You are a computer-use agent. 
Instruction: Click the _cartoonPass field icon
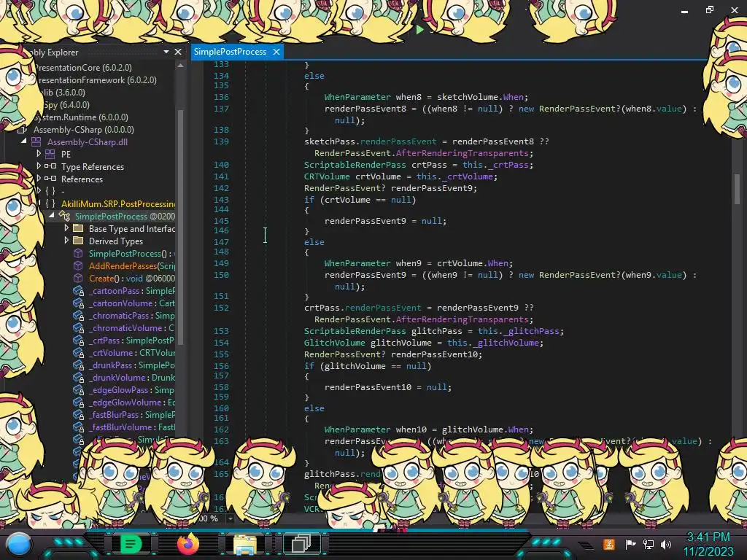click(x=79, y=291)
